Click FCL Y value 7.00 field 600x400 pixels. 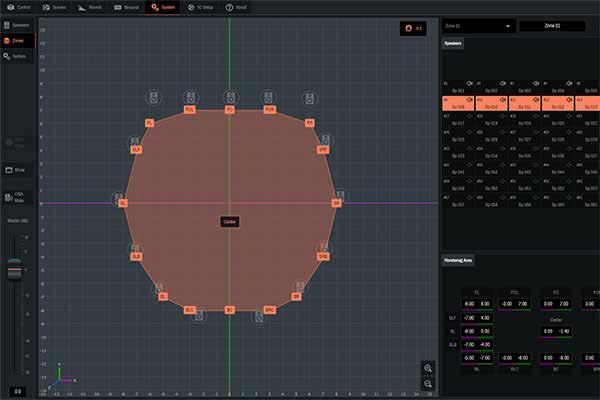(x=522, y=304)
